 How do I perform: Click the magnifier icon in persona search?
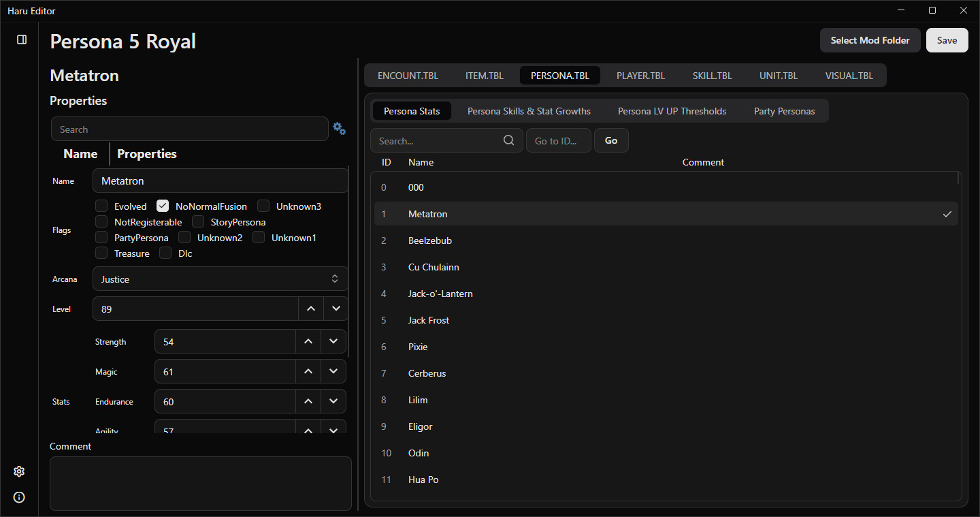(509, 140)
